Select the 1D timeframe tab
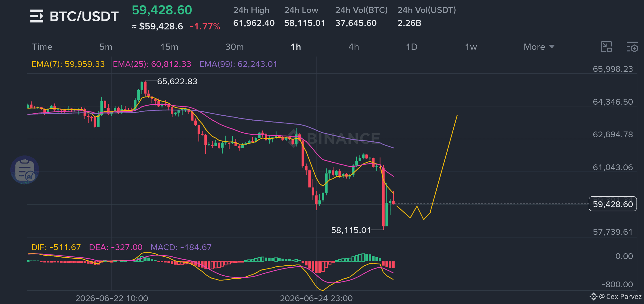 (x=412, y=47)
